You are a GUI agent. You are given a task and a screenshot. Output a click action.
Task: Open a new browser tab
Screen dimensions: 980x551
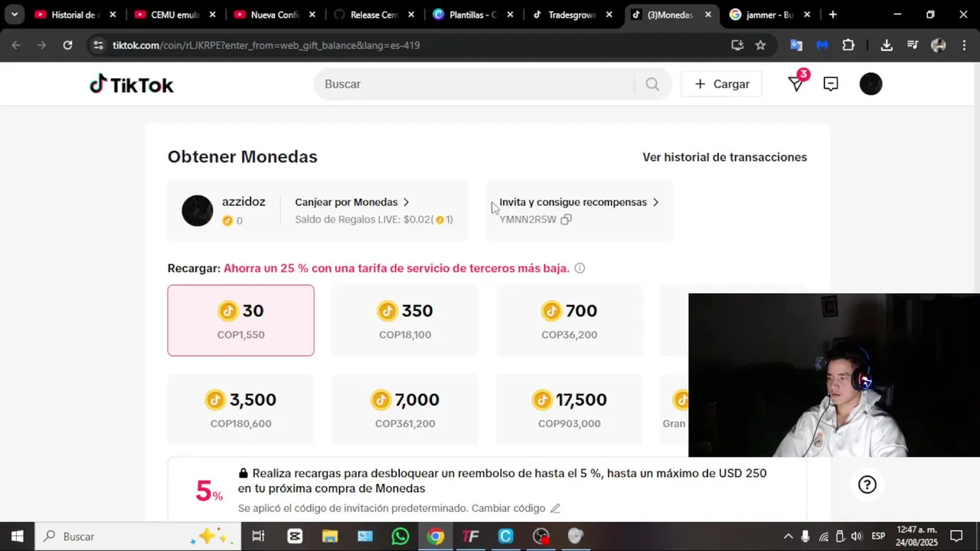click(x=833, y=15)
